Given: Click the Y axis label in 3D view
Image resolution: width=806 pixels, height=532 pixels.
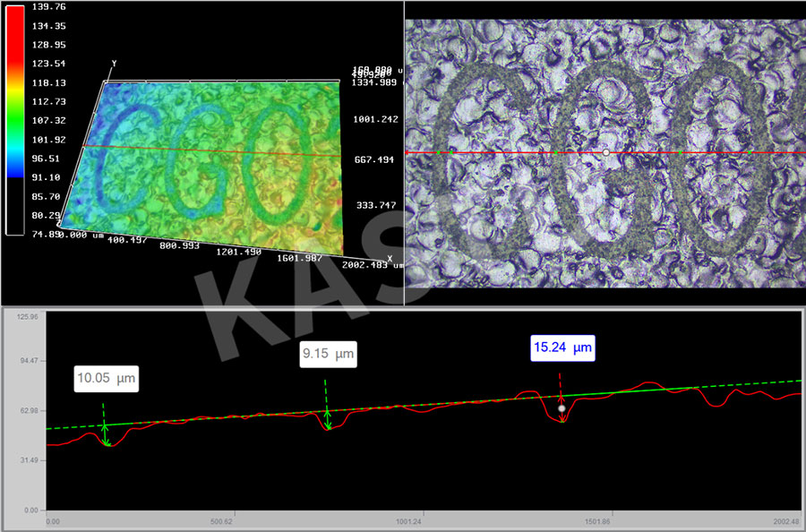Looking at the screenshot, I should click(114, 64).
